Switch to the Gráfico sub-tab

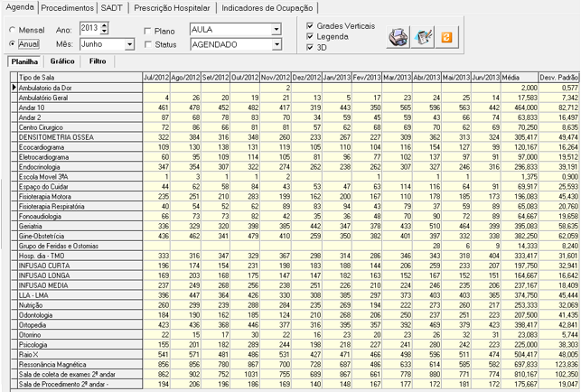coord(62,61)
